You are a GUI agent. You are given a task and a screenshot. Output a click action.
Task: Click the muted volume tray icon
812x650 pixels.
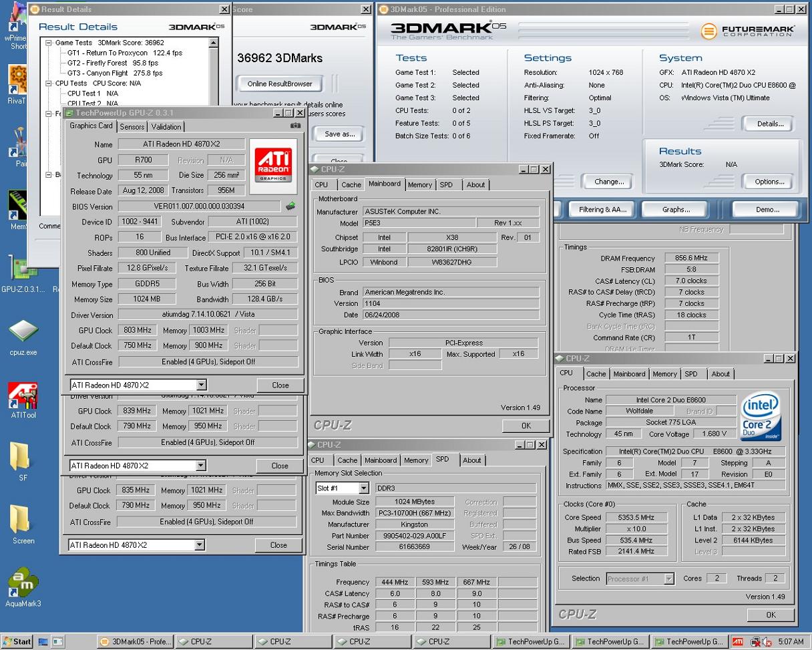(x=767, y=641)
